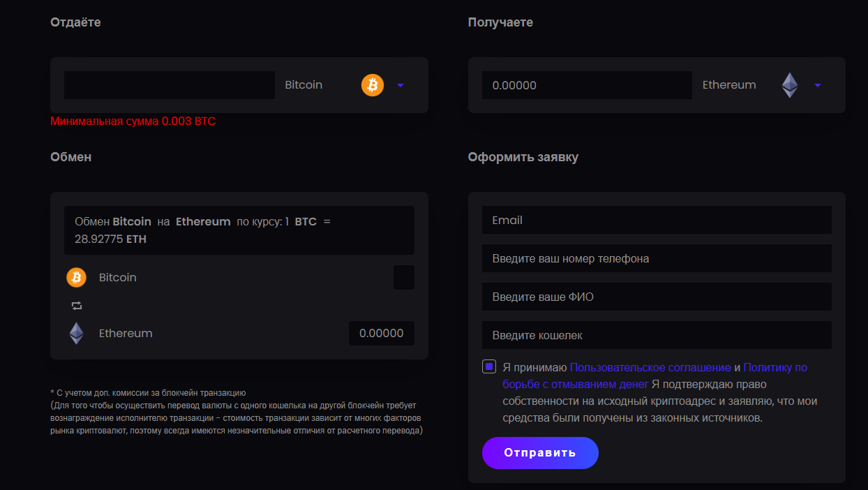Image resolution: width=868 pixels, height=490 pixels.
Task: Click the Ethereum icon in the exchange summary
Action: coord(76,334)
